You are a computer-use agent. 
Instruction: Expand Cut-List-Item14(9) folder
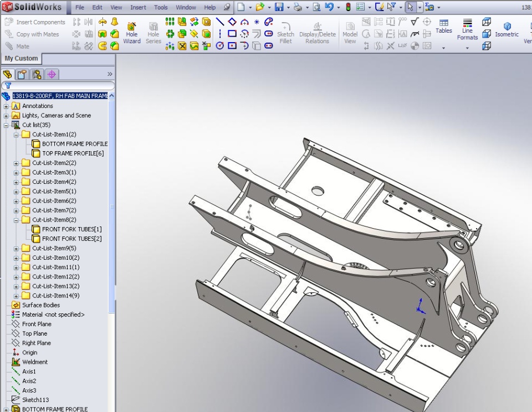(x=16, y=296)
